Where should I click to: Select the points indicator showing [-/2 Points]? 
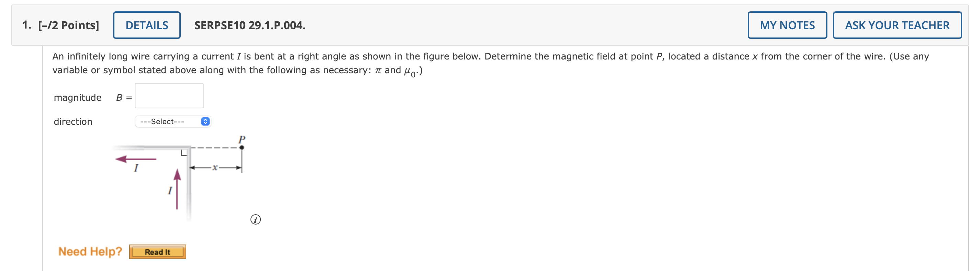click(x=69, y=25)
